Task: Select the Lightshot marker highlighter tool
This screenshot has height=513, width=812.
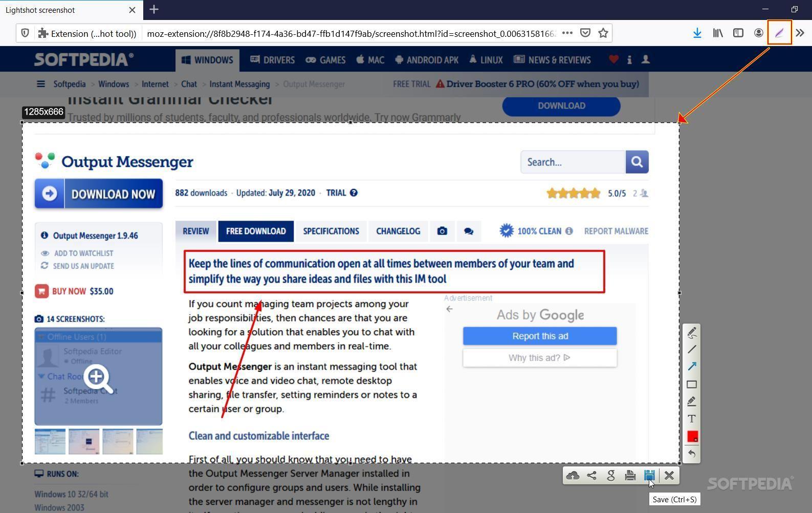Action: (x=692, y=401)
